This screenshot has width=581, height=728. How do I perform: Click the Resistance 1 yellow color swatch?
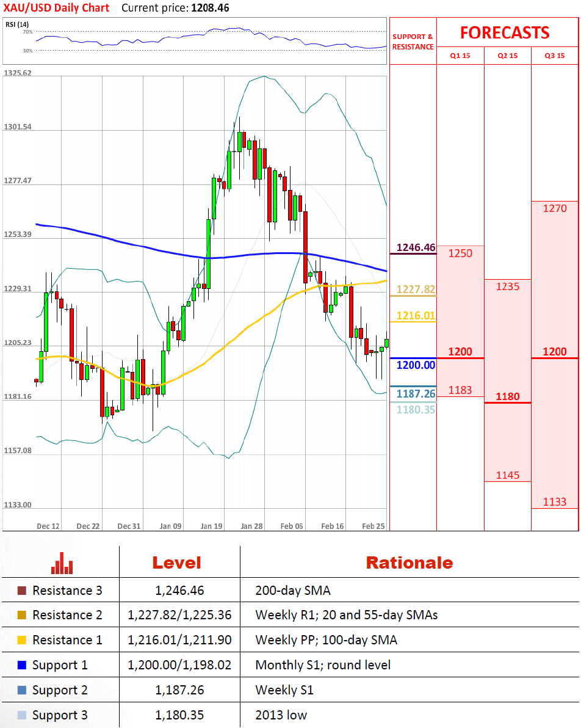tap(21, 640)
